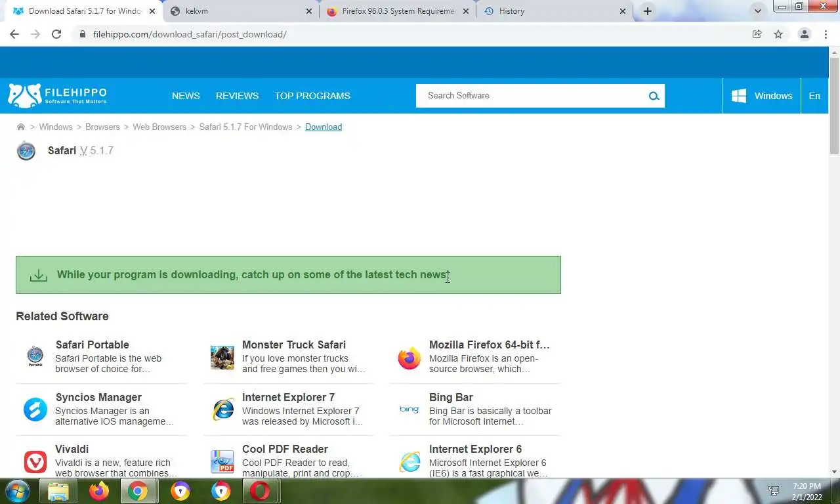Image resolution: width=840 pixels, height=504 pixels.
Task: Click the page vertical scrollbar thumb
Action: point(834,107)
